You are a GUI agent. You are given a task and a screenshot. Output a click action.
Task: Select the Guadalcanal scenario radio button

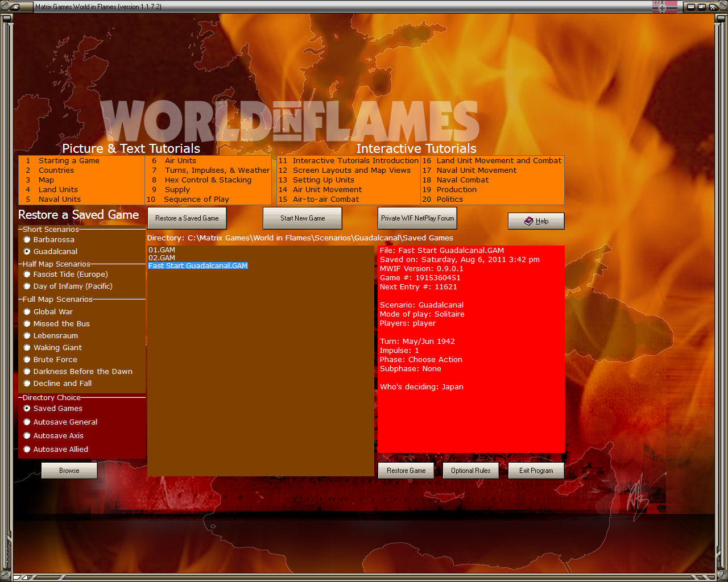click(27, 251)
